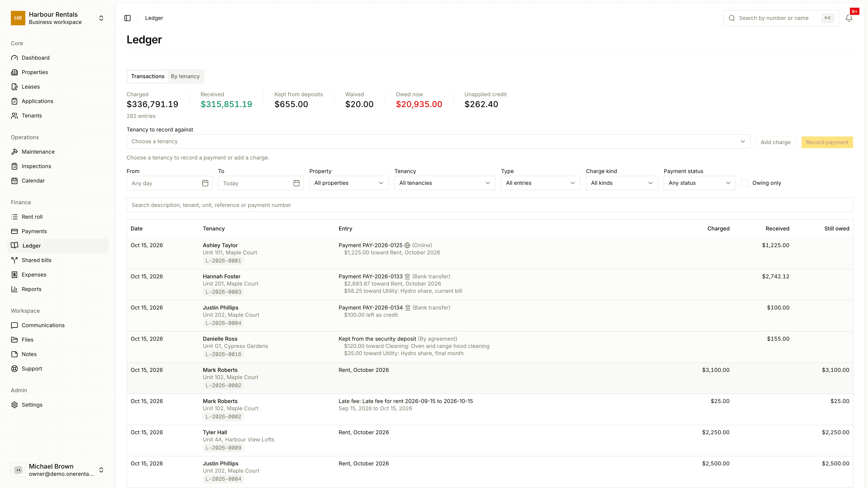Open Support in sidebar
868x488 pixels.
pos(58,368)
